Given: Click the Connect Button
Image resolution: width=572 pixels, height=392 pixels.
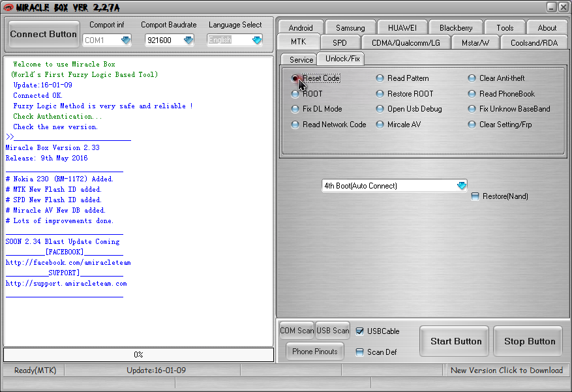Looking at the screenshot, I should [x=44, y=34].
